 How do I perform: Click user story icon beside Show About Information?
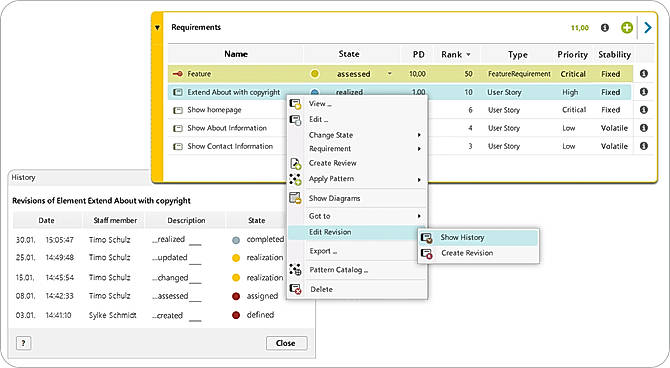[178, 128]
